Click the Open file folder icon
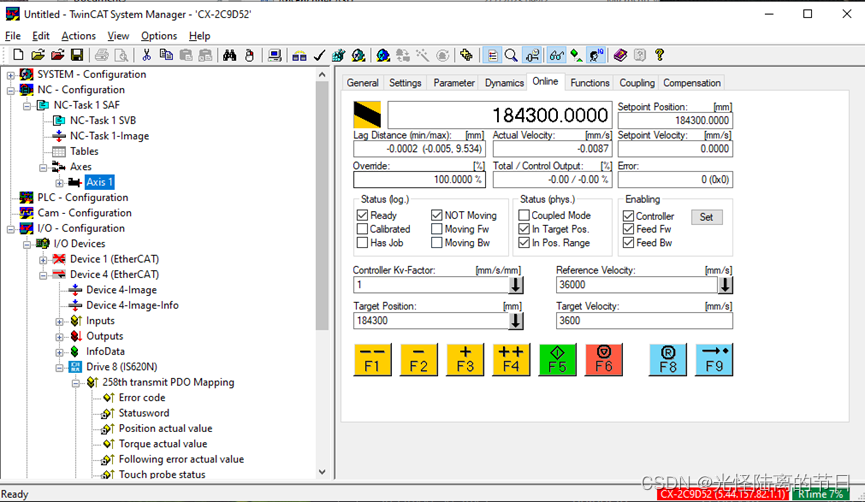Image resolution: width=865 pixels, height=502 pixels. 38,55
